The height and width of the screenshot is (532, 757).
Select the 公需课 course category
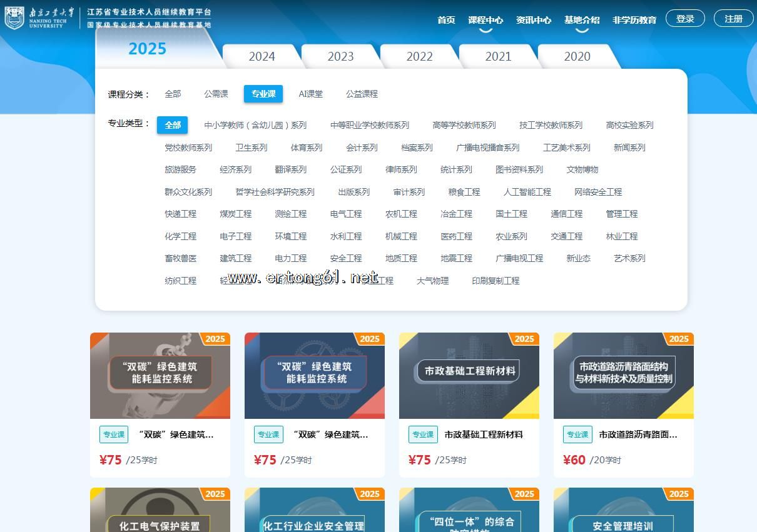coord(216,94)
